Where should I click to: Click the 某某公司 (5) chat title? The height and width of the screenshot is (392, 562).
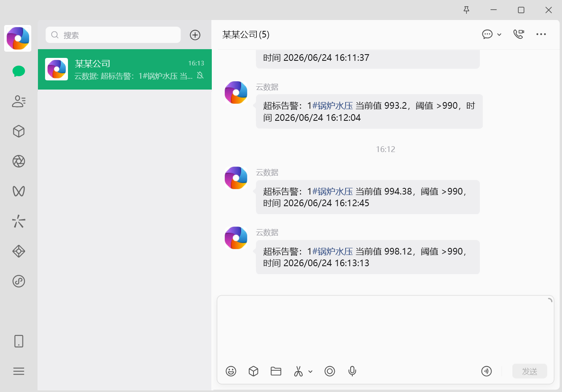click(x=246, y=35)
